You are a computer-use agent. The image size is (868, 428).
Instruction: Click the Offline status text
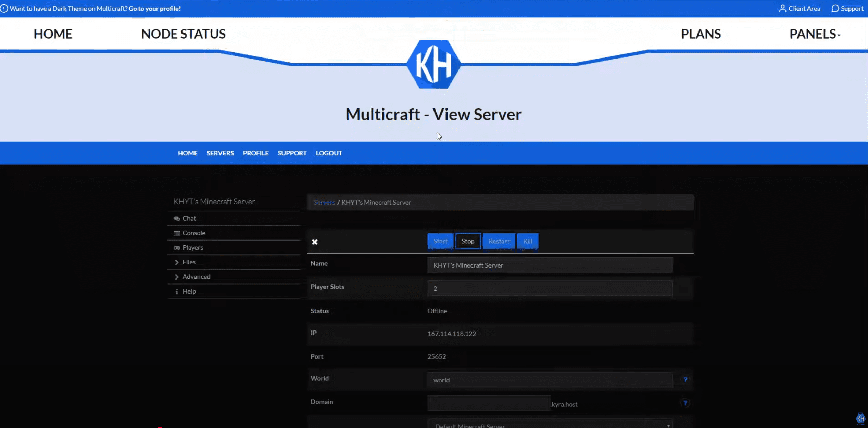[437, 311]
